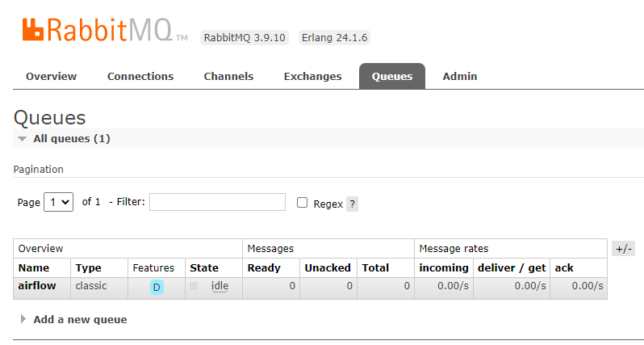This screenshot has height=345, width=644.
Task: Switch to the Overview tab
Action: (52, 77)
